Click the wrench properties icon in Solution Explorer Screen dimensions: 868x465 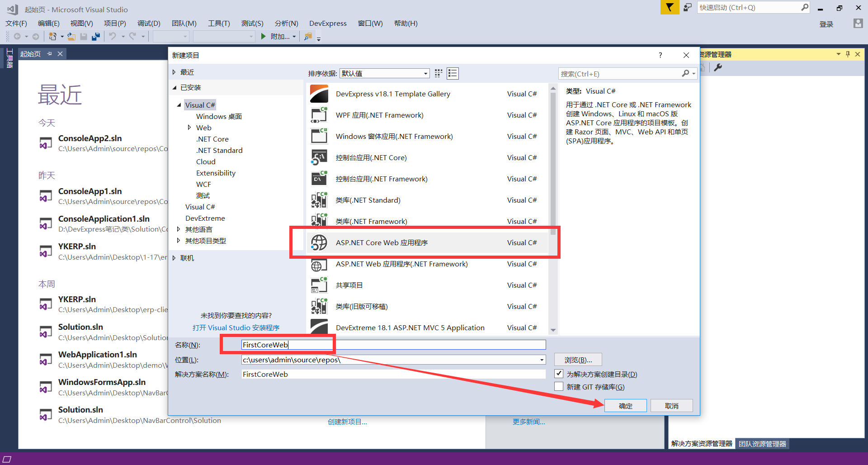718,67
